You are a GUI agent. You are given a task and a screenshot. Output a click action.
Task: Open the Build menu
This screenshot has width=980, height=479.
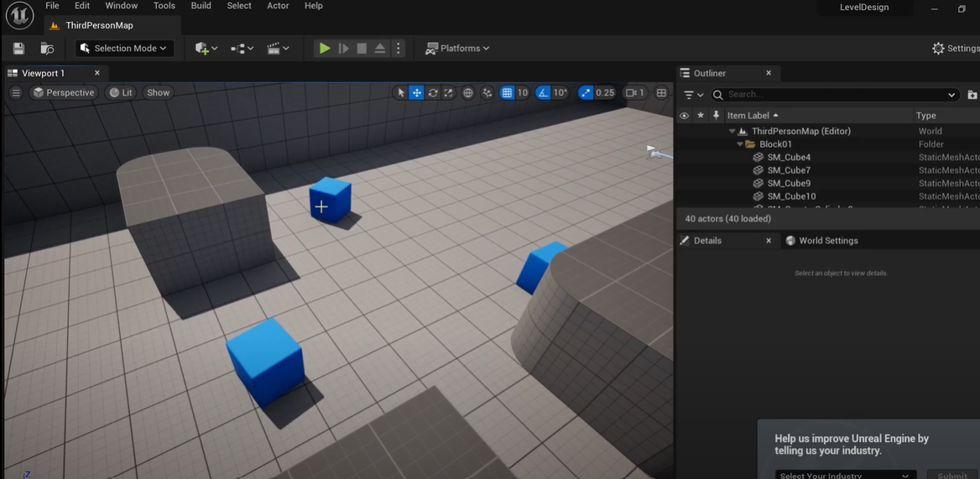(x=201, y=6)
